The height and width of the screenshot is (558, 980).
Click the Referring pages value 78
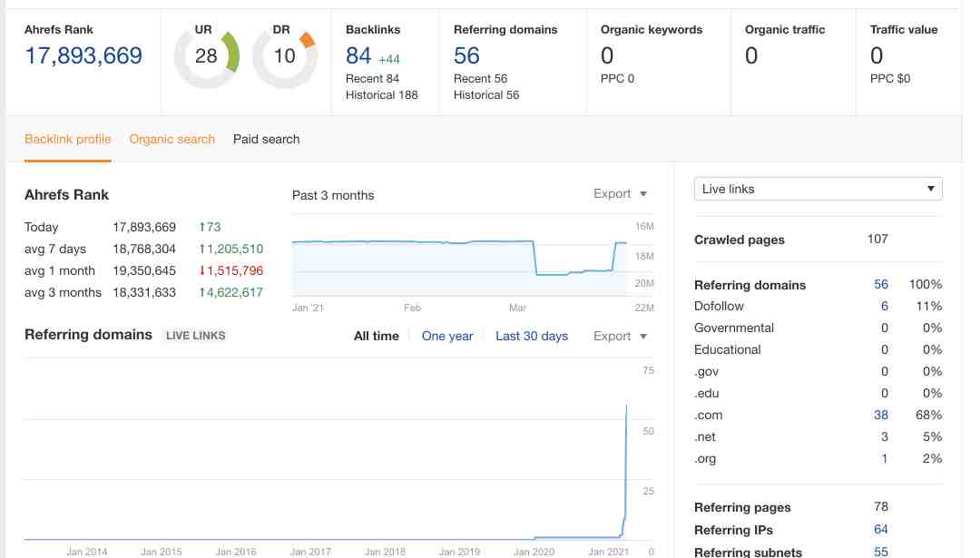[880, 507]
